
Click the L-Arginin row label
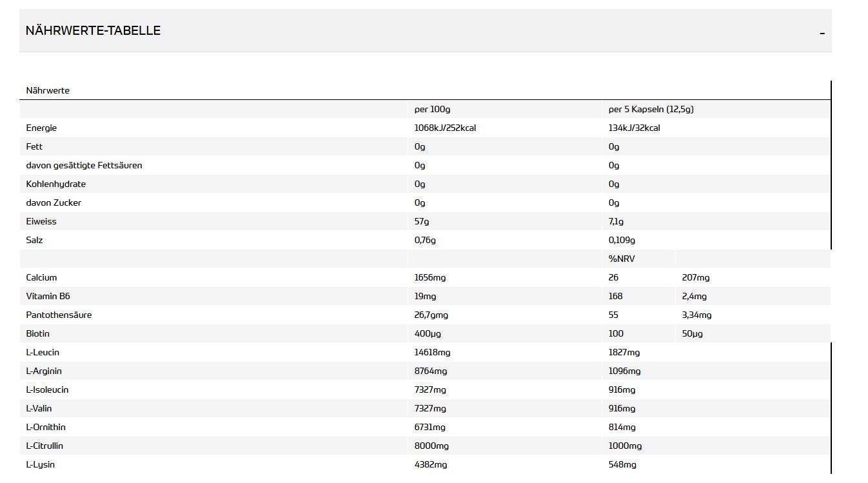tap(44, 371)
